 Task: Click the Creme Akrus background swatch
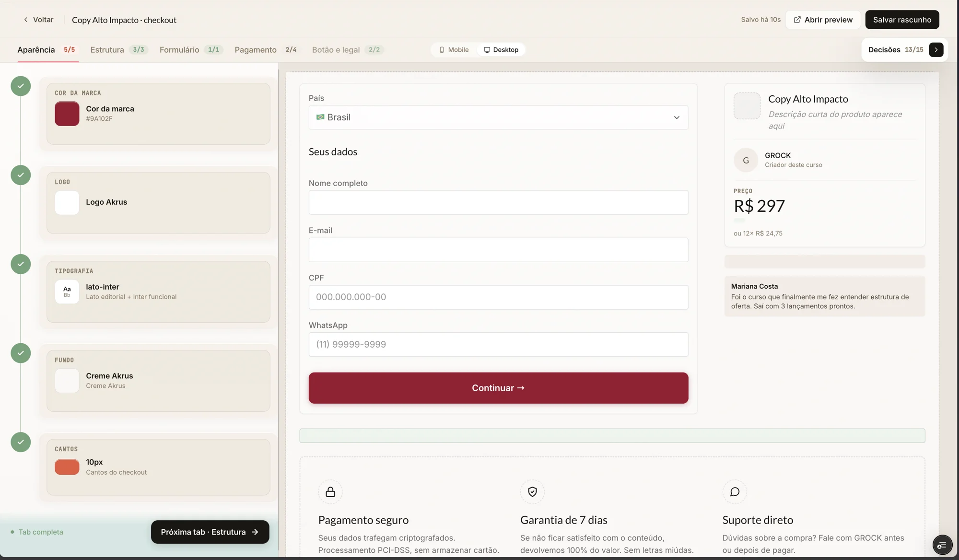(x=67, y=381)
